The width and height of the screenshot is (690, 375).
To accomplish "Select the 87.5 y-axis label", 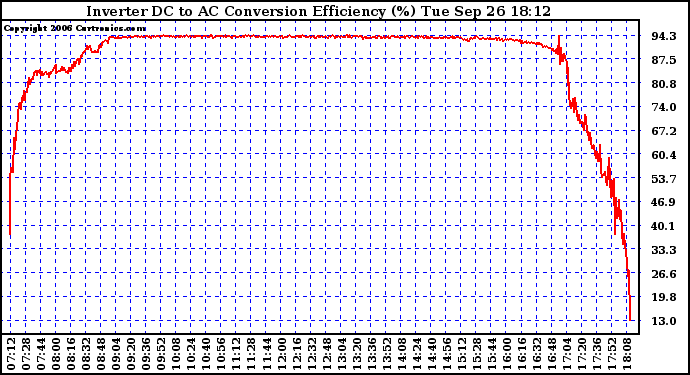I will pos(664,60).
